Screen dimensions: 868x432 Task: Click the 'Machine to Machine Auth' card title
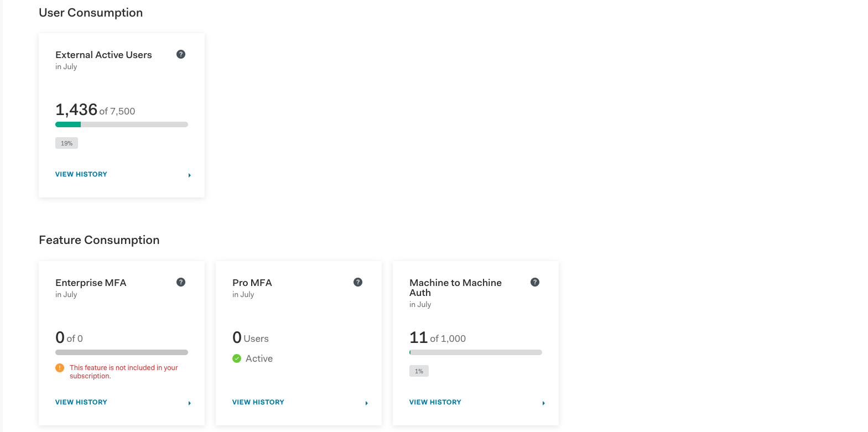pyautogui.click(x=455, y=288)
